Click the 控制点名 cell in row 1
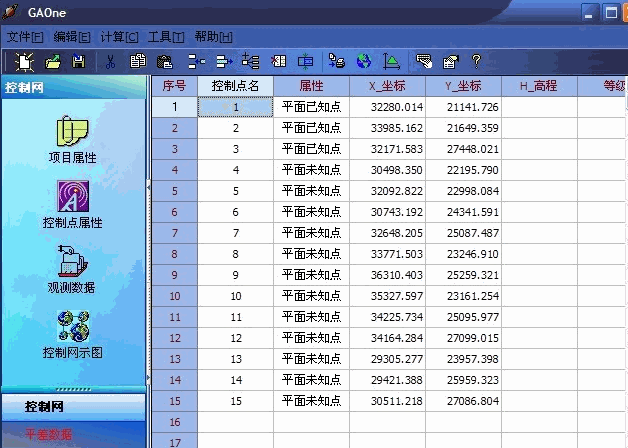 pyautogui.click(x=236, y=107)
